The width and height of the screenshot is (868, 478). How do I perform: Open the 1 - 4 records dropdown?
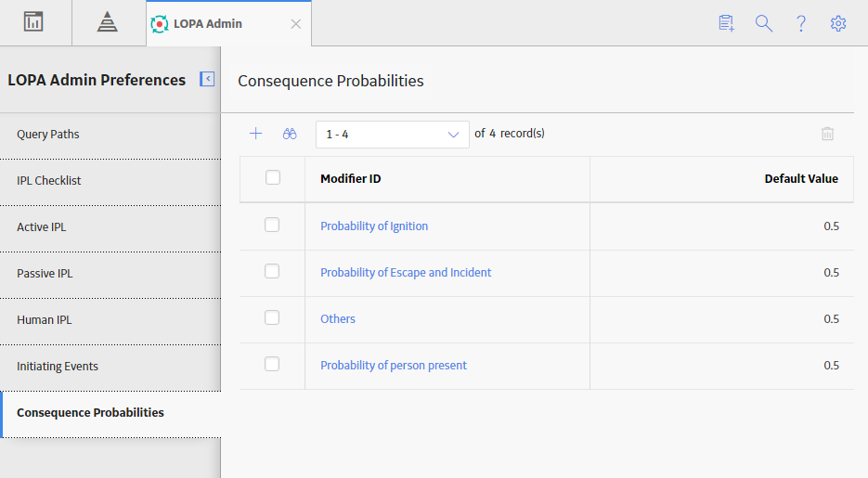pyautogui.click(x=393, y=135)
